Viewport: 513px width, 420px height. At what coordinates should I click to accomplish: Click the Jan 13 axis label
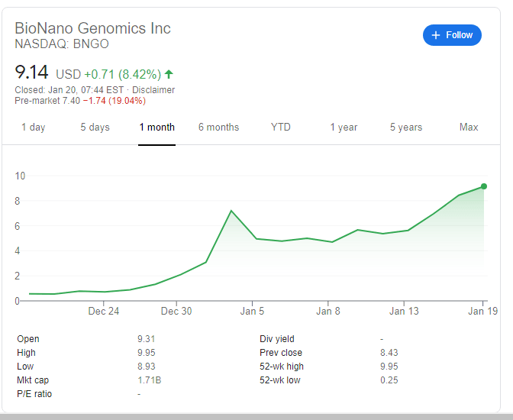click(x=404, y=311)
